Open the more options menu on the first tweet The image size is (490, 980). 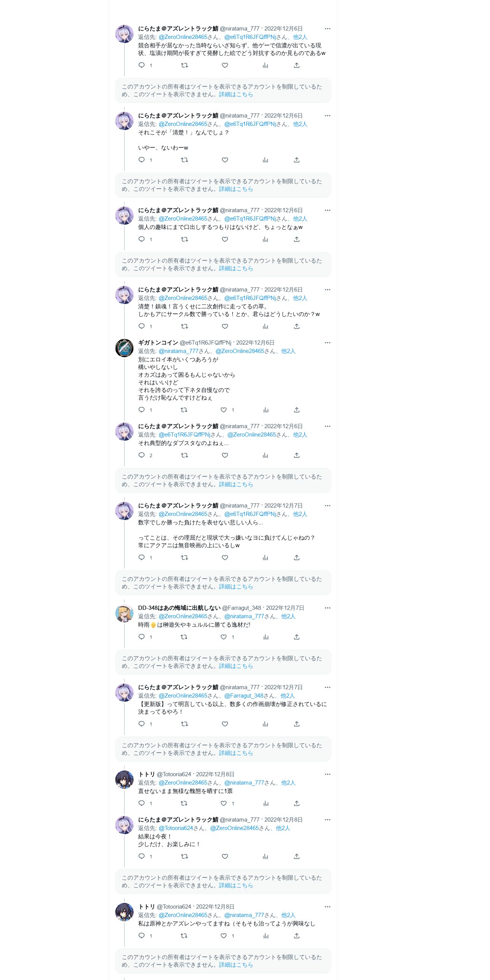[327, 29]
